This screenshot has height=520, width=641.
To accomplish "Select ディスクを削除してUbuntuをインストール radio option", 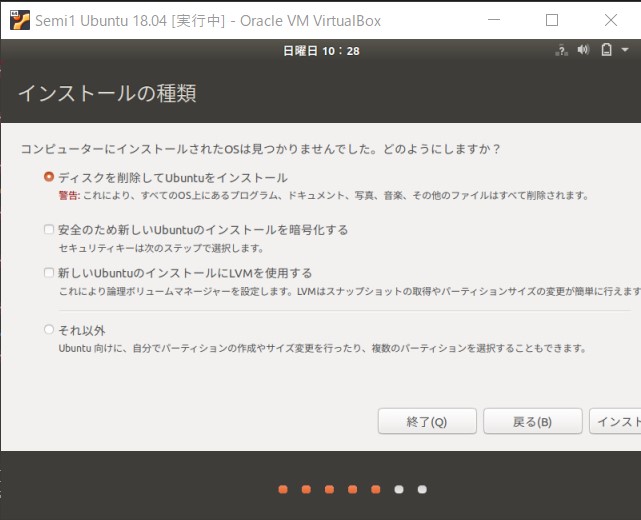I will [49, 177].
